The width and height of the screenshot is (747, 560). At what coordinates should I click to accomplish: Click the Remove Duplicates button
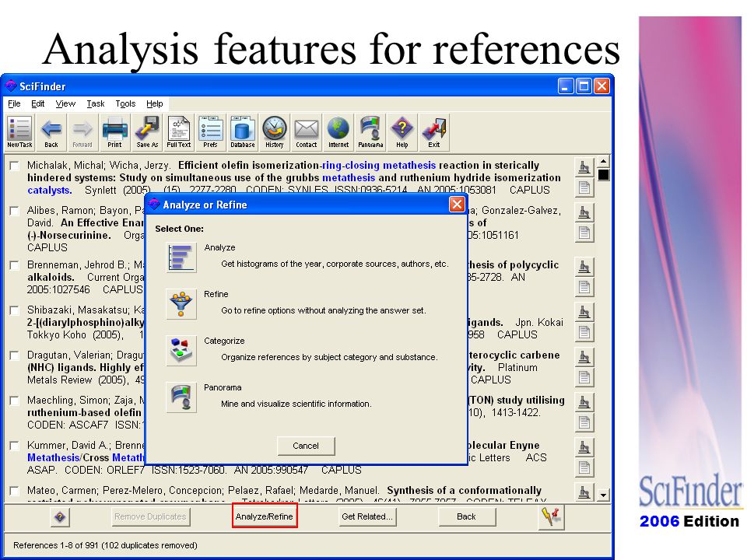pyautogui.click(x=150, y=516)
